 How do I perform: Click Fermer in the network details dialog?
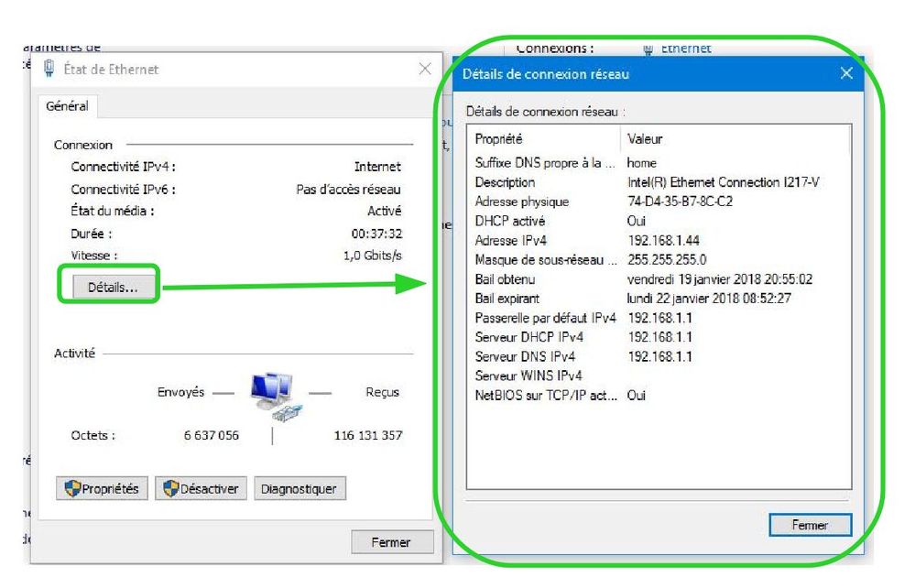810,525
